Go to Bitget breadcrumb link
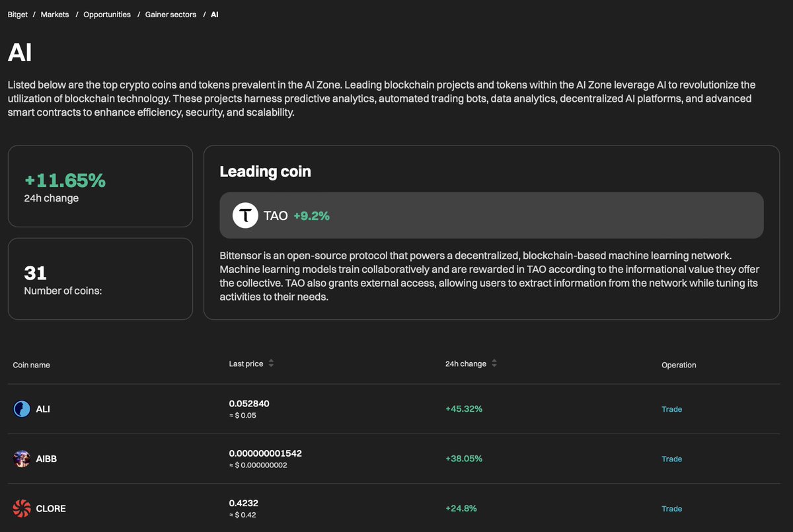Screen dimensions: 793x532 18,15
